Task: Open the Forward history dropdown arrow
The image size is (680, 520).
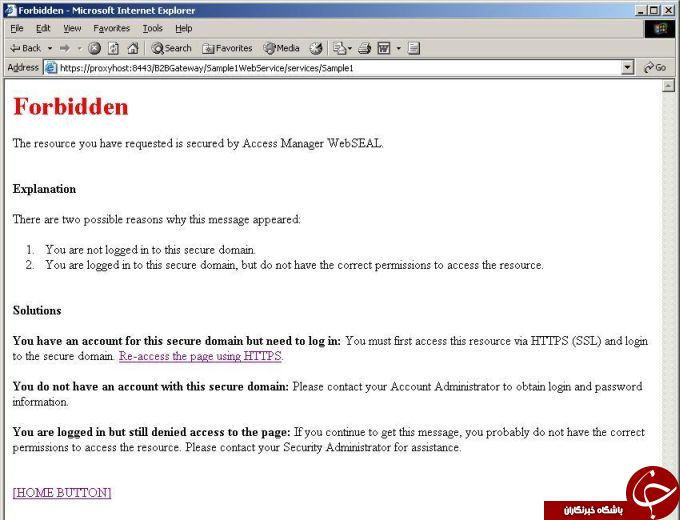Action: point(79,48)
